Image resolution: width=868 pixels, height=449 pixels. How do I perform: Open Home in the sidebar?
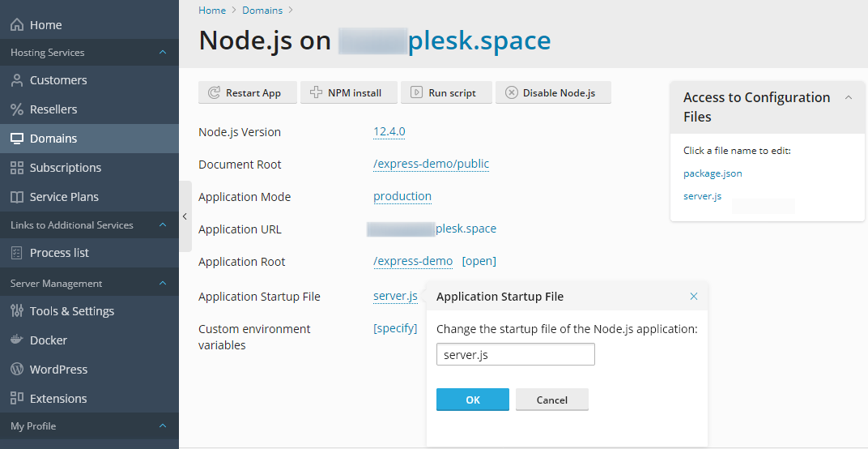(x=89, y=25)
